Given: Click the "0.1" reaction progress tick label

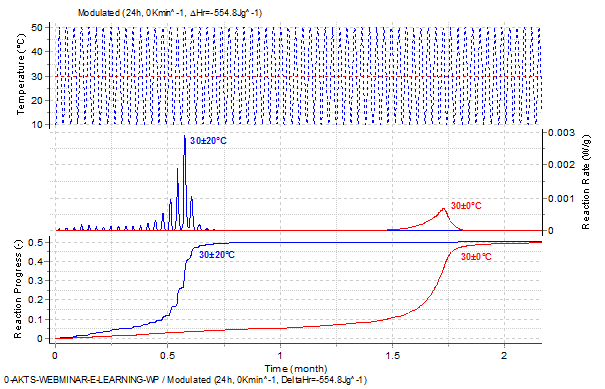Looking at the screenshot, I should 35,320.
